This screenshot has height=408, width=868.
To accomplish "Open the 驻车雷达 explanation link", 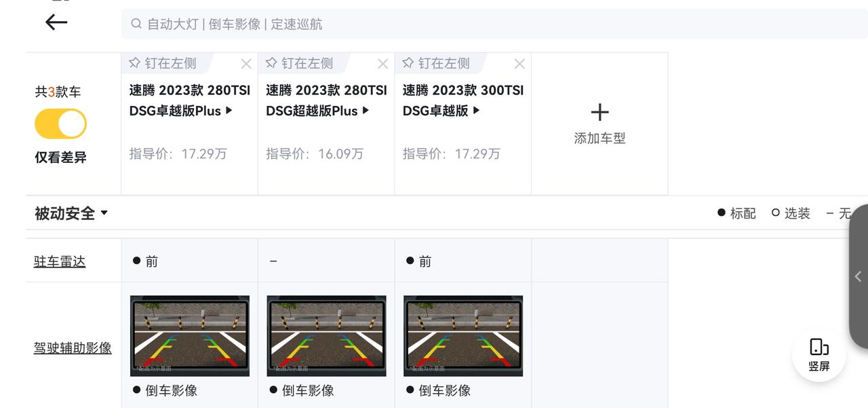I will tap(60, 261).
